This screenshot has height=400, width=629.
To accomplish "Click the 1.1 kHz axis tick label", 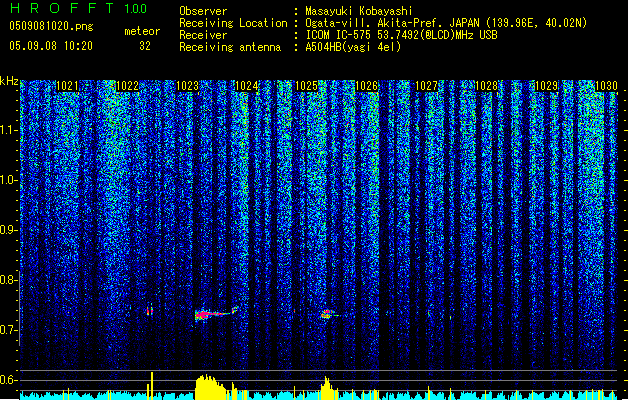I will tap(9, 130).
